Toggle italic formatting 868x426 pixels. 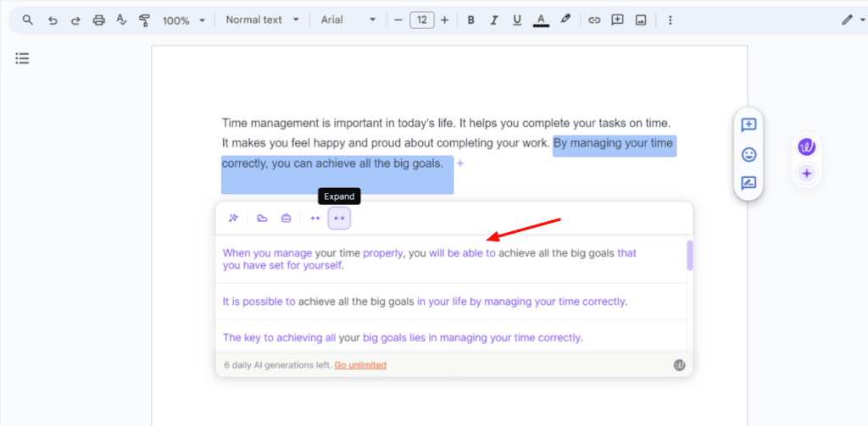coord(493,20)
